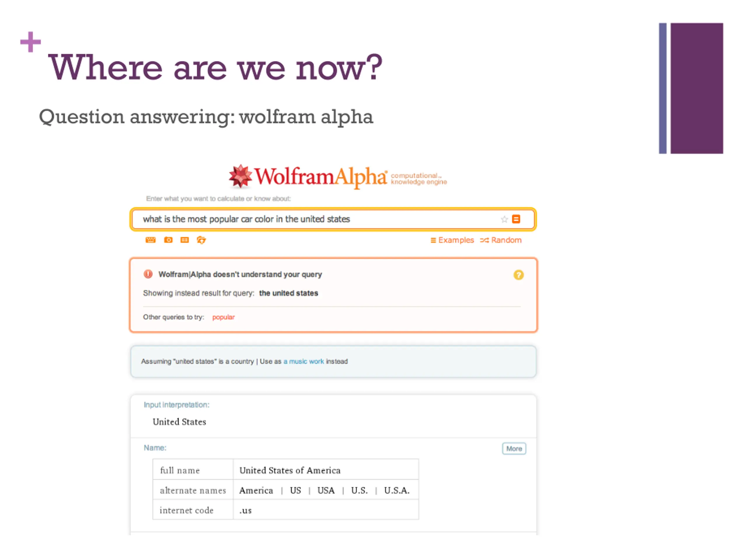Click the red exclamation warning icon
Viewport: 747px width, 560px height.
(148, 274)
